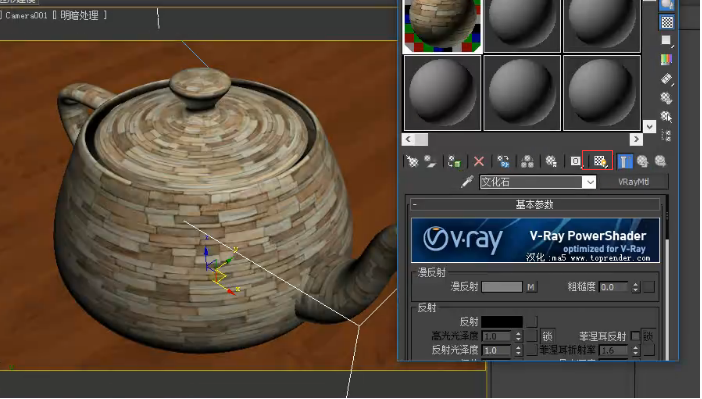This screenshot has width=702, height=399.
Task: Open the Camera001 viewport label menu
Action: pyautogui.click(x=26, y=15)
